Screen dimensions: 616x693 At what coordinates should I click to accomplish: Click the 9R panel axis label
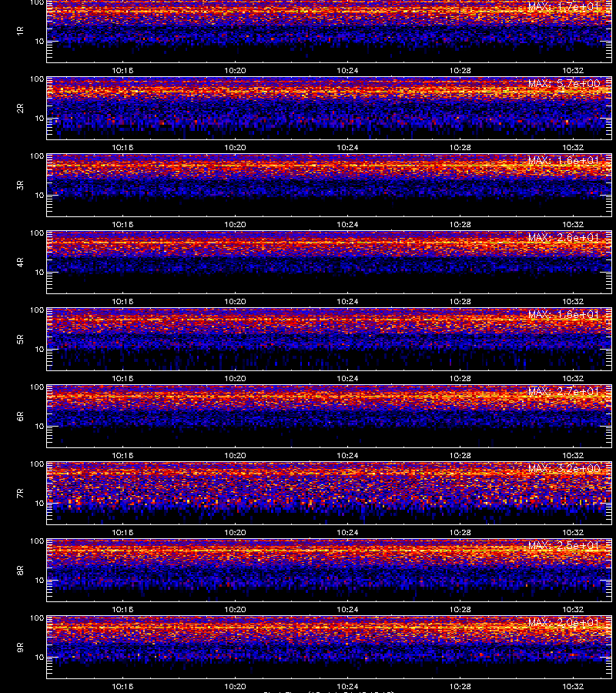click(20, 647)
